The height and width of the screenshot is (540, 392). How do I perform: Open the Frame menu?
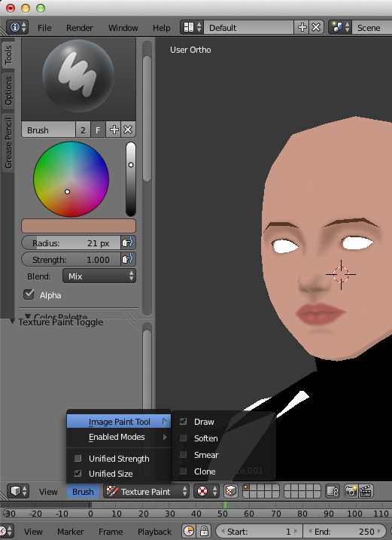[x=111, y=532]
